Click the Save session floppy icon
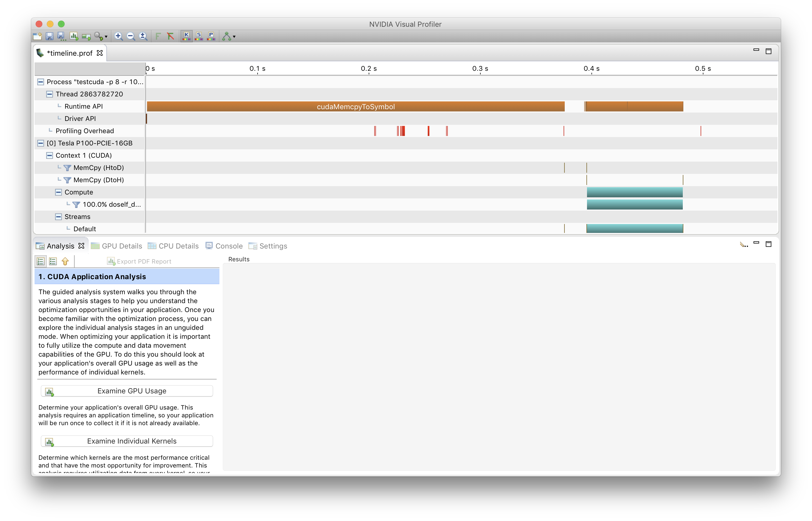This screenshot has width=812, height=521. [49, 36]
